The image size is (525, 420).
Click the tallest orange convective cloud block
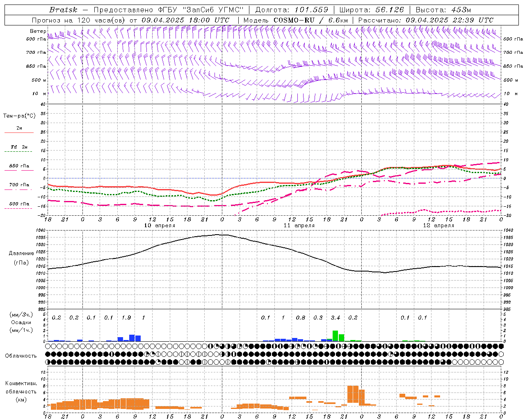pos(353,394)
